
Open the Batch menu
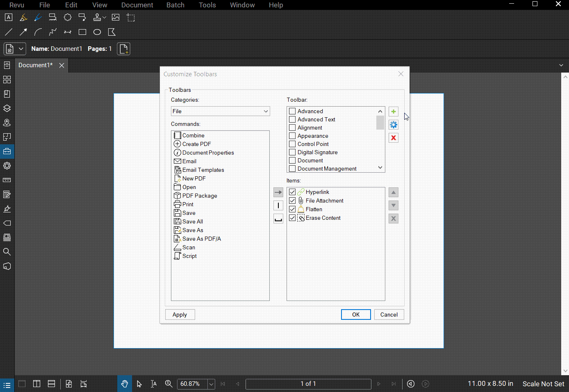tap(175, 5)
